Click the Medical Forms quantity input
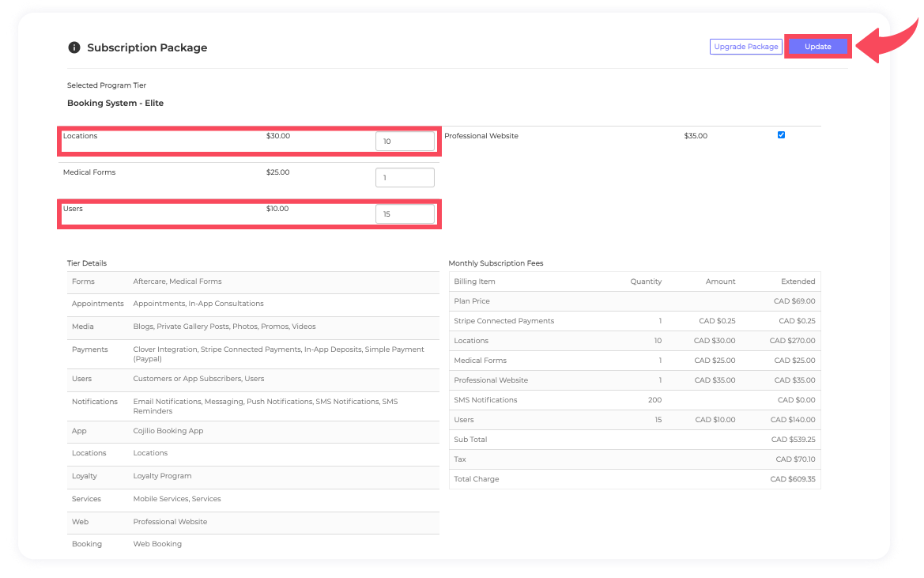 405,178
